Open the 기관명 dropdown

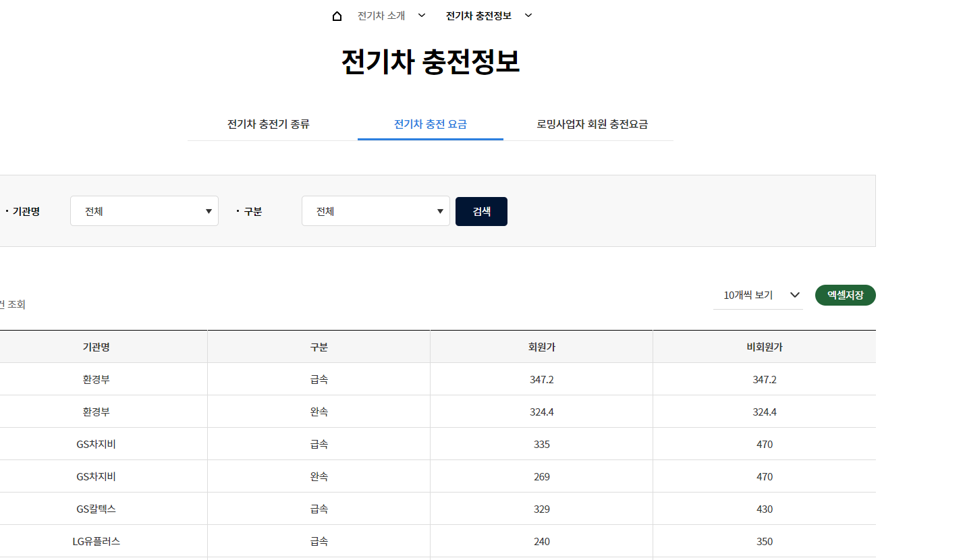144,211
